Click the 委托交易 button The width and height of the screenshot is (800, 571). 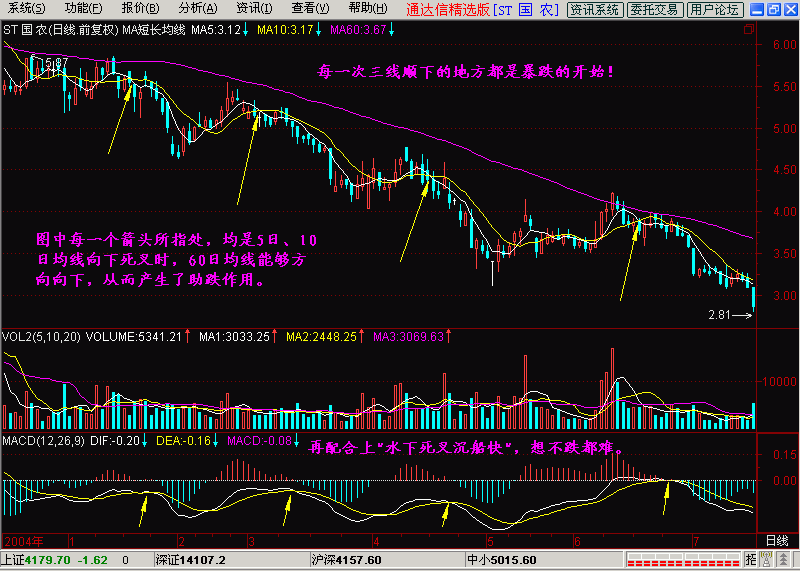[656, 9]
